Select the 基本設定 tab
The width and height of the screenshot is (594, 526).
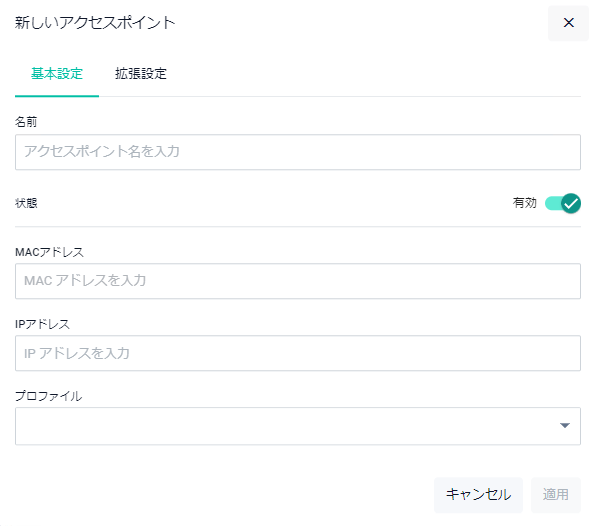coord(57,74)
